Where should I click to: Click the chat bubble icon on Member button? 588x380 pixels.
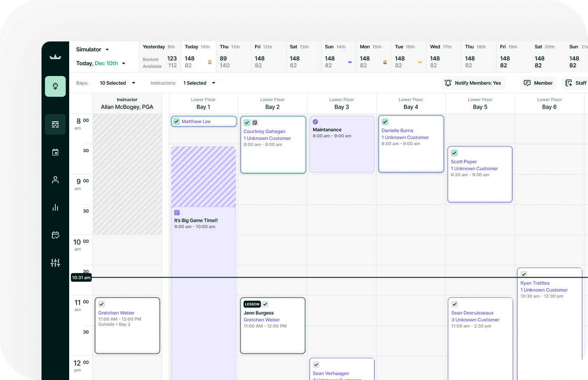pyautogui.click(x=527, y=83)
